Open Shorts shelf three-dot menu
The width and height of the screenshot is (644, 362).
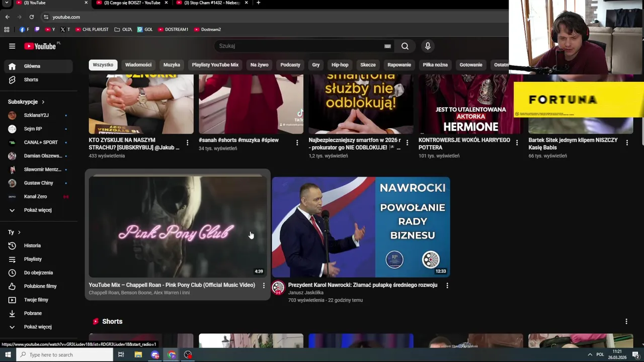(626, 321)
